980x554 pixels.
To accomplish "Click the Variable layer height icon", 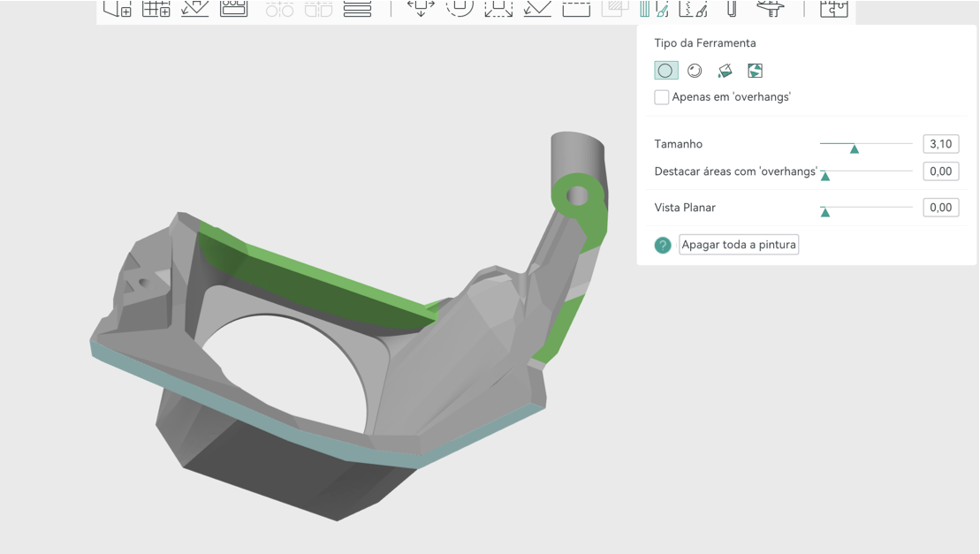I will (358, 9).
